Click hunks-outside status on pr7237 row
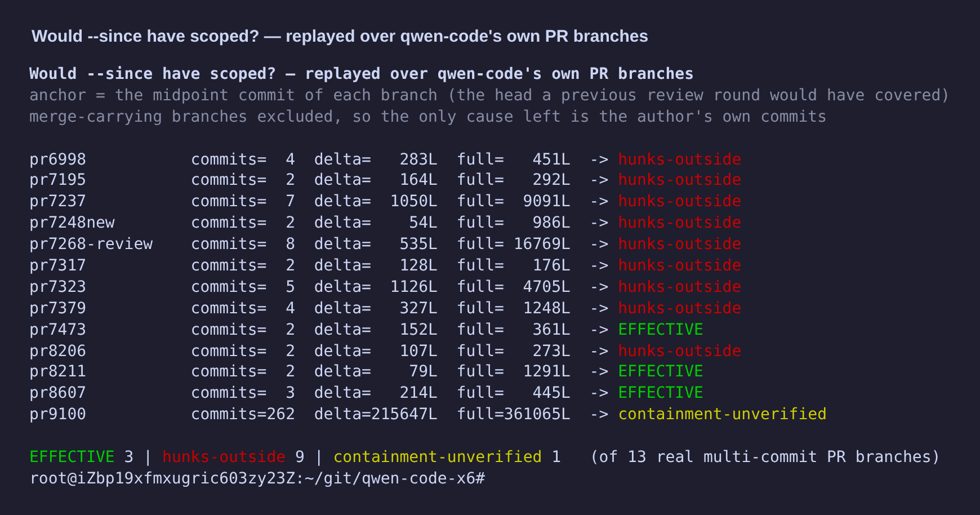Screen dimensions: 980x515 point(680,201)
